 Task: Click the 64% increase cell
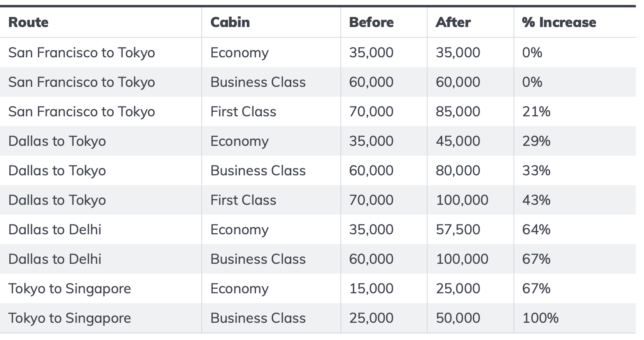coord(536,229)
